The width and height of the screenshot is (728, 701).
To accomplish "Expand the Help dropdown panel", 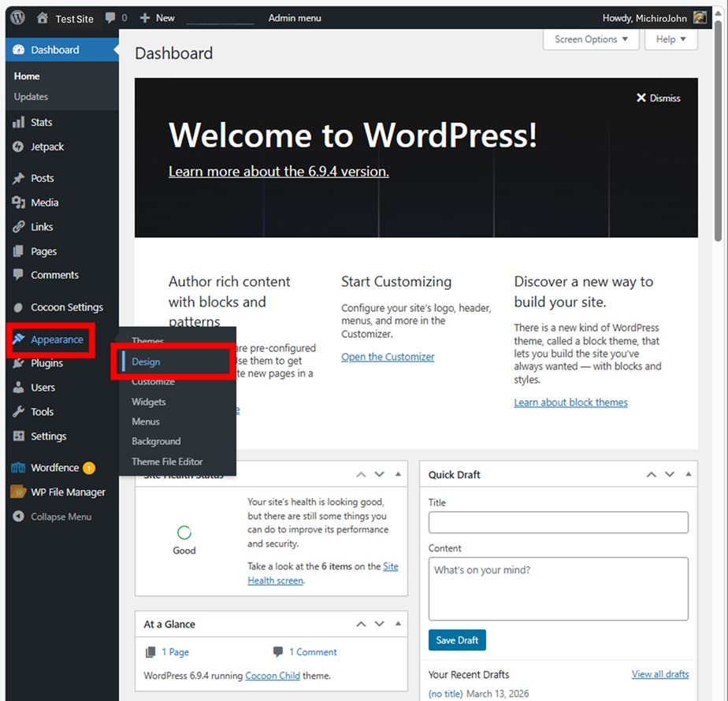I will point(670,39).
